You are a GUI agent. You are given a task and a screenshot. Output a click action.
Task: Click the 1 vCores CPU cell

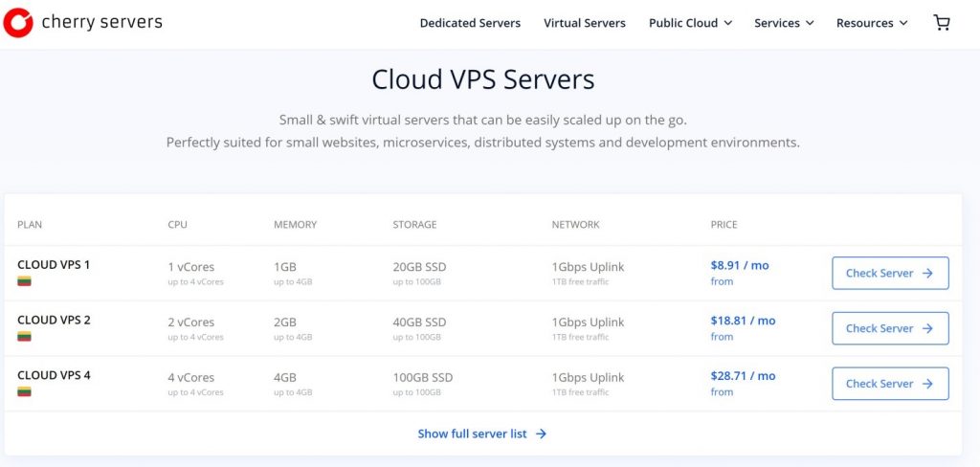[x=191, y=267]
